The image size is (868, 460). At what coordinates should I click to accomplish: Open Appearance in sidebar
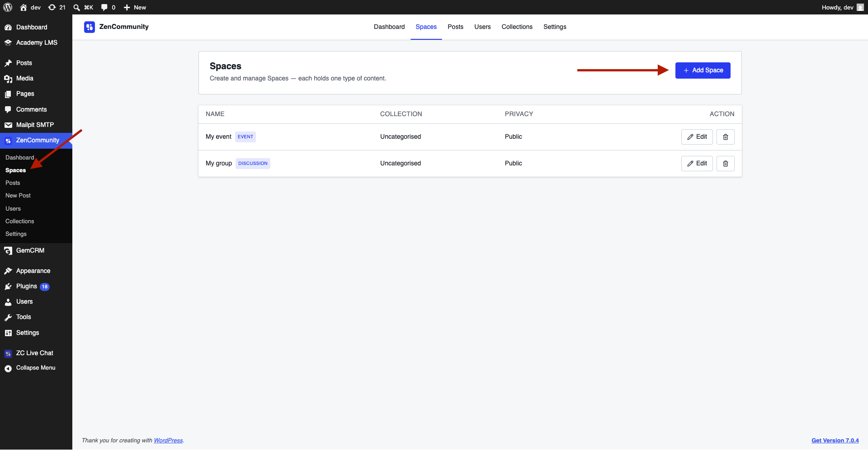[x=36, y=271]
